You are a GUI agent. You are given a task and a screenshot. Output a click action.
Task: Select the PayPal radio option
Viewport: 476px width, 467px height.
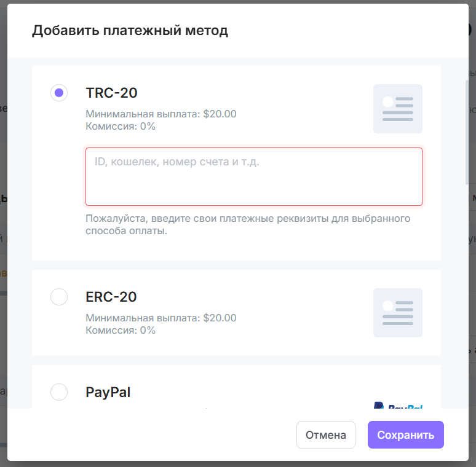59,392
